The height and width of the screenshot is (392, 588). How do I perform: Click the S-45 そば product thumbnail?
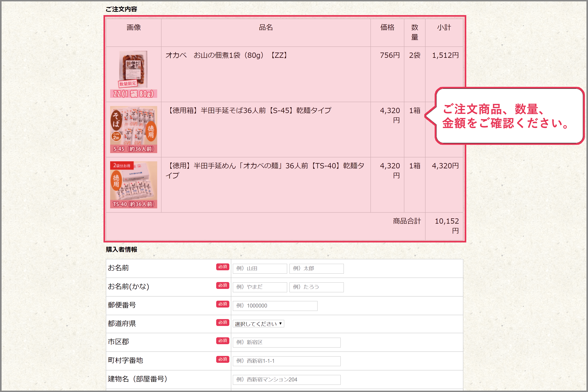click(133, 130)
